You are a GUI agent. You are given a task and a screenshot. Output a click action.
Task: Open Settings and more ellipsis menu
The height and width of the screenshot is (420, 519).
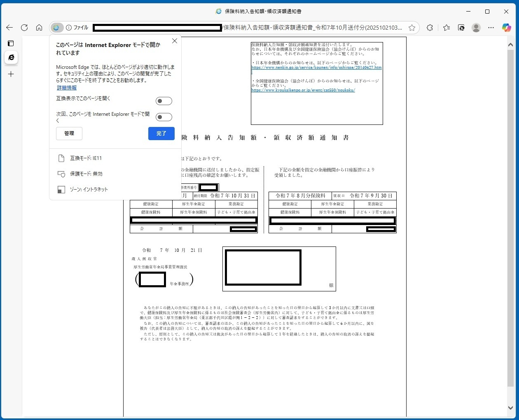[491, 28]
